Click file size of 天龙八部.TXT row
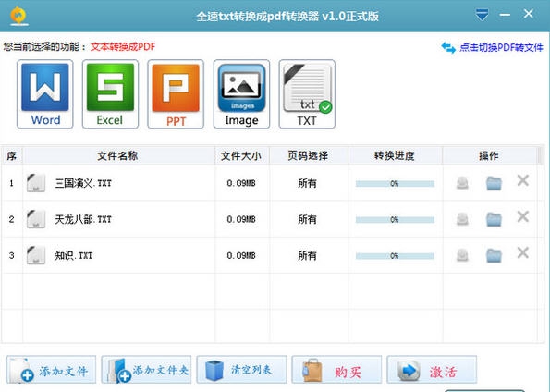This screenshot has height=392, width=550. pyautogui.click(x=241, y=219)
